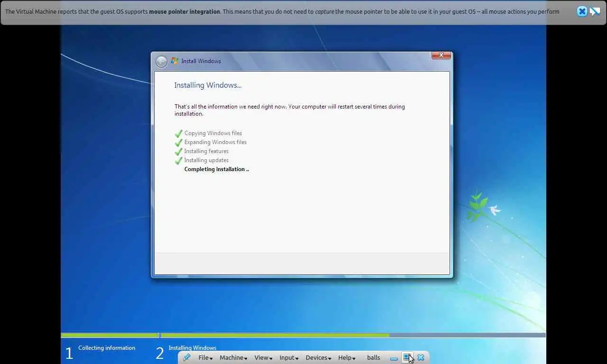Click the back arrow in Install Windows
The height and width of the screenshot is (364, 607).
pyautogui.click(x=161, y=62)
